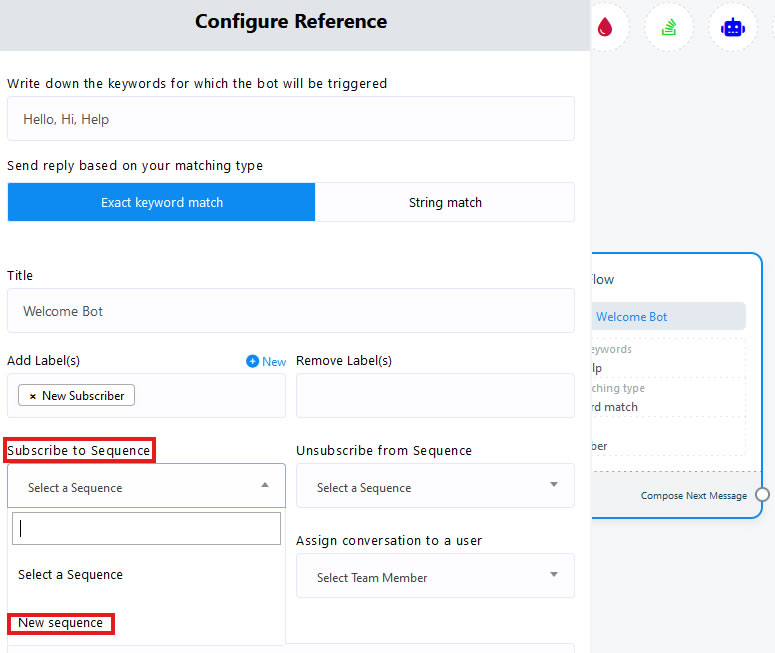Choose 'New sequence' from the dropdown list
775x653 pixels.
(60, 623)
